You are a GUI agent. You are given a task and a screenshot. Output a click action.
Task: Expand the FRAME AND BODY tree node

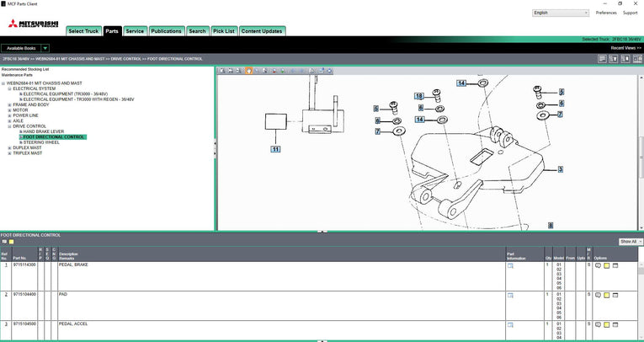tap(9, 104)
